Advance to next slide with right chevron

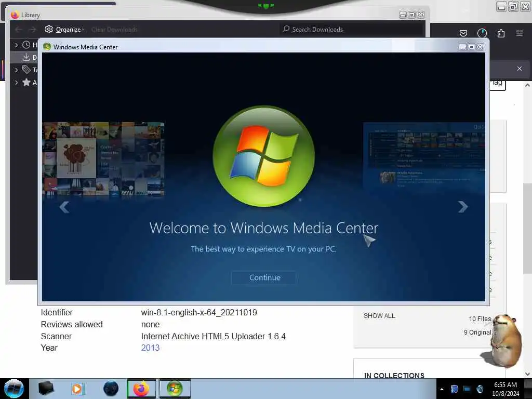463,207
